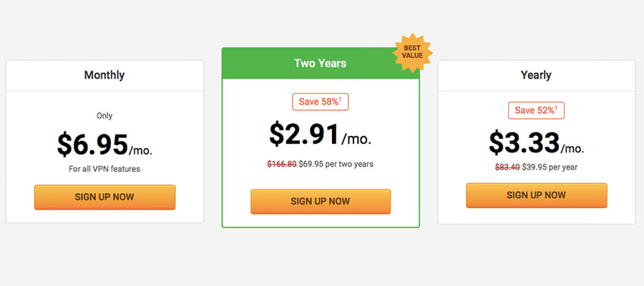Screen dimensions: 644x286
Task: Click Sign Up Now under Monthly plan
Action: (104, 197)
